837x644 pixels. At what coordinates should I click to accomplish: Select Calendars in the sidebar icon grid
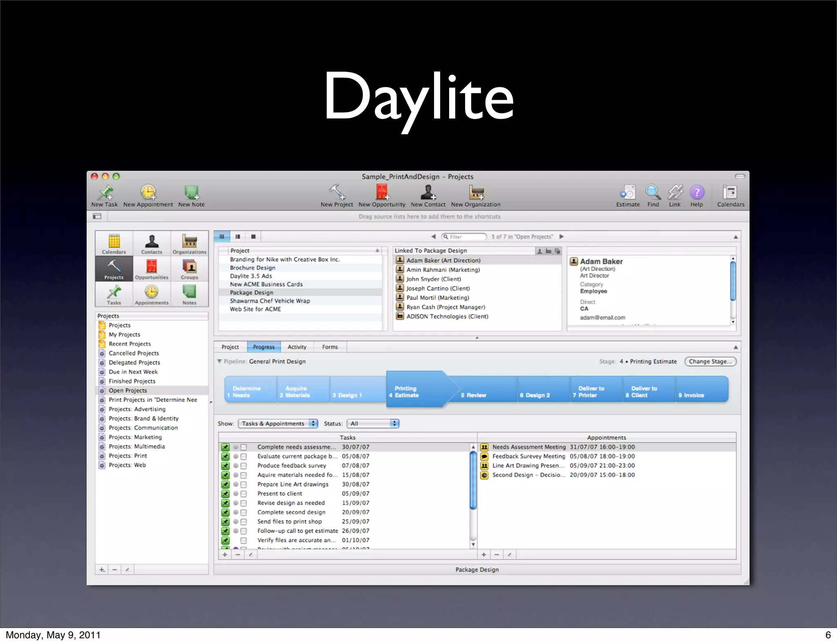tap(114, 244)
